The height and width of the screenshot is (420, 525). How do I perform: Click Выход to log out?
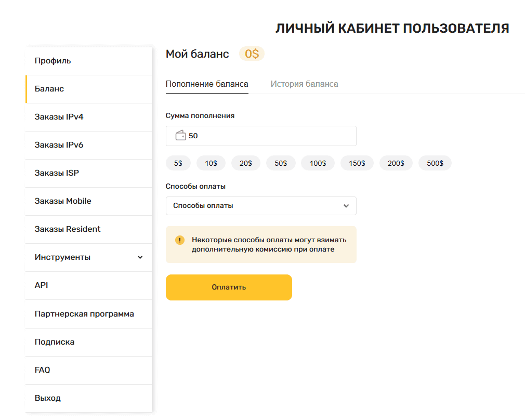(89, 398)
